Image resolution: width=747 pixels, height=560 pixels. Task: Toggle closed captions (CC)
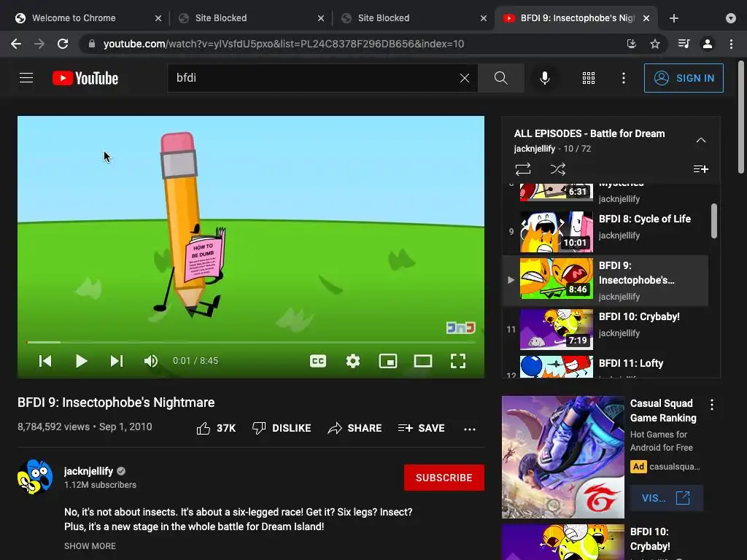[x=318, y=361]
